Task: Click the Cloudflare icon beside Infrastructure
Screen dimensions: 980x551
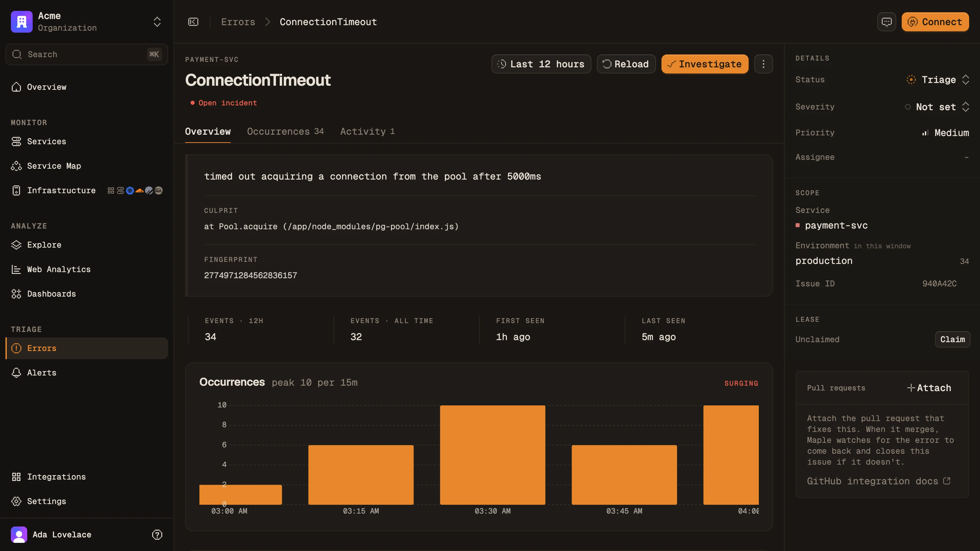Action: (x=140, y=190)
